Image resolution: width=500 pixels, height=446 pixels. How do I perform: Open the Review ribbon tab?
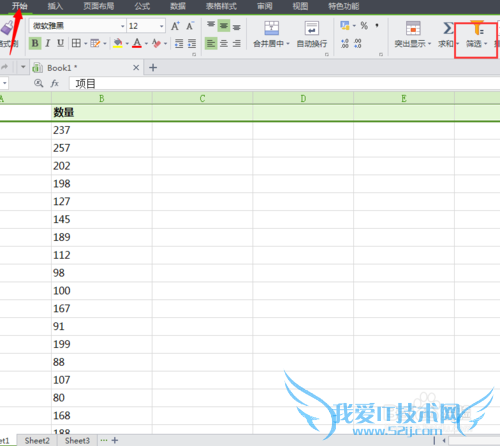[265, 6]
